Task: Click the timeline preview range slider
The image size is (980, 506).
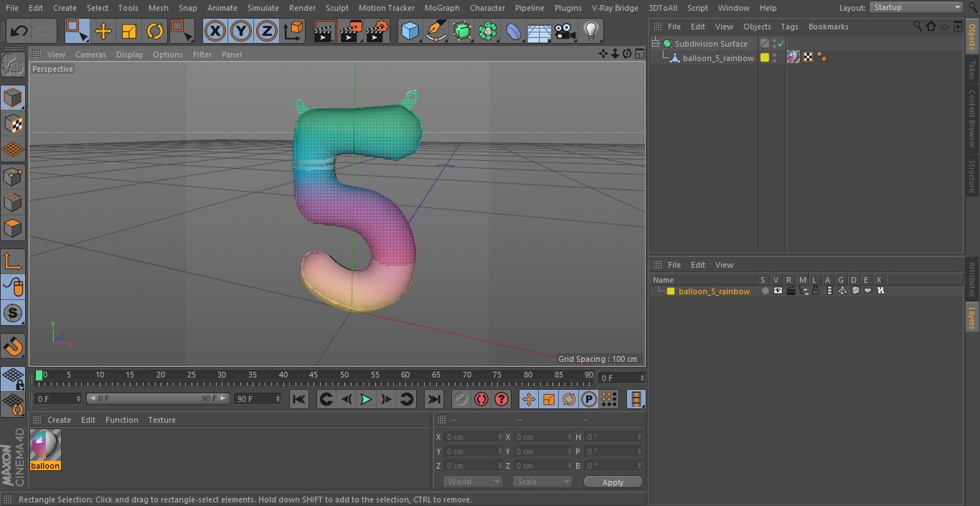Action: (x=158, y=398)
